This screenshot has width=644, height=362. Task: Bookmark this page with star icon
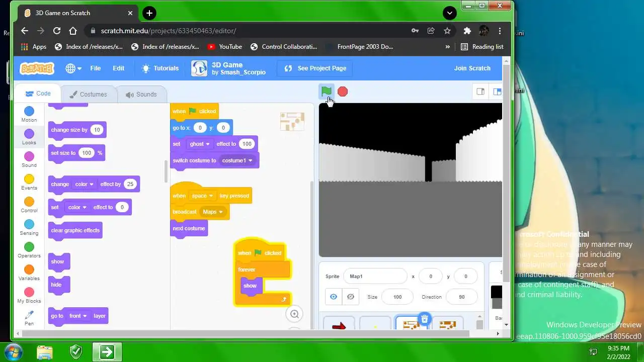[447, 31]
